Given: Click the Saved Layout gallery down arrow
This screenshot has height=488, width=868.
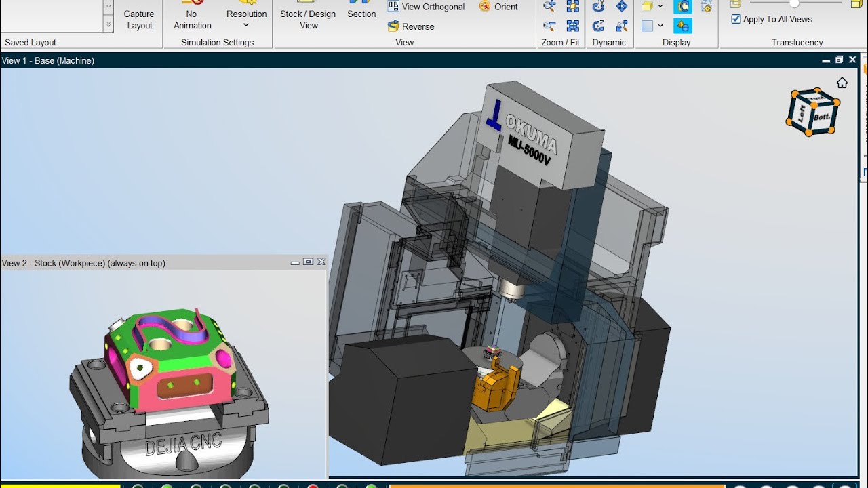Looking at the screenshot, I should (x=108, y=7).
